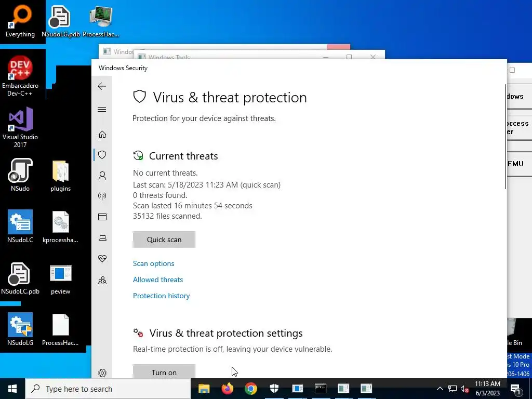This screenshot has width=532, height=399.
Task: Click the taskbar search box
Action: [108, 389]
